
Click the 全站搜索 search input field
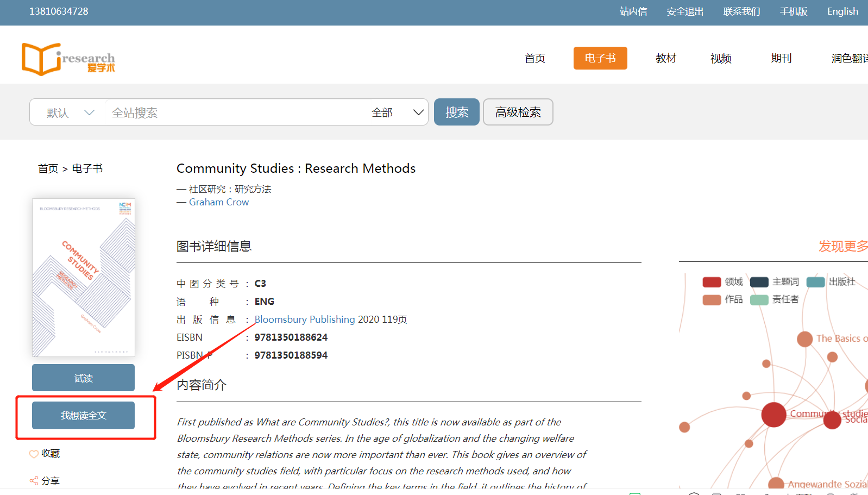pyautogui.click(x=234, y=112)
